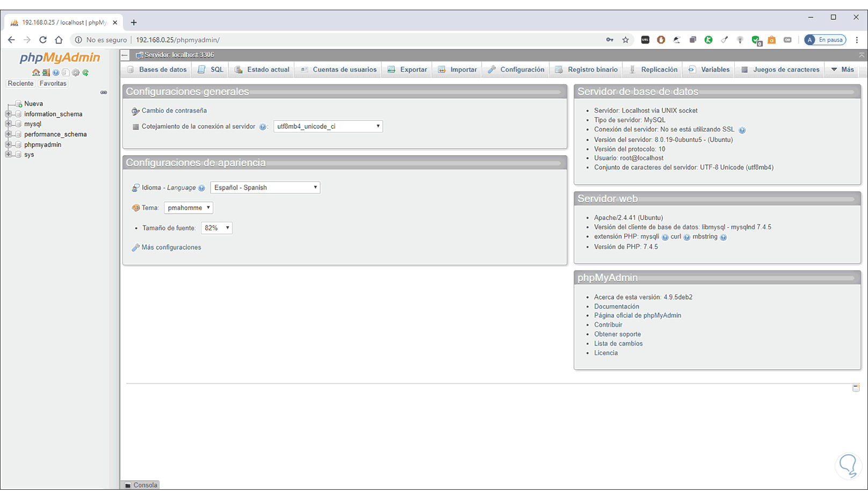Image resolution: width=868 pixels, height=500 pixels.
Task: Go to Cuentas de usuarios tab
Action: click(x=338, y=70)
